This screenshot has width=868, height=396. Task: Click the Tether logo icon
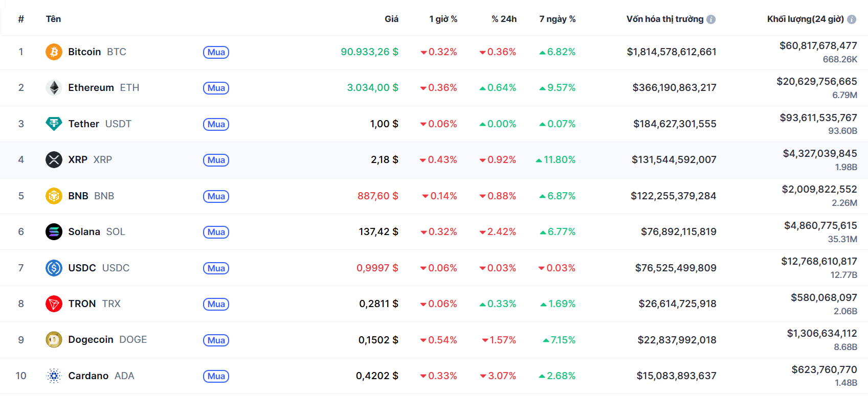[54, 124]
